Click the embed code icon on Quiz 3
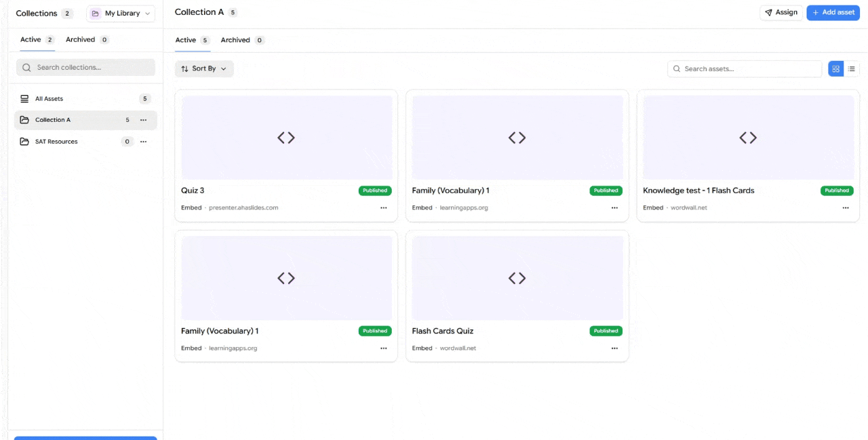Screen dimensions: 868x440 286,138
